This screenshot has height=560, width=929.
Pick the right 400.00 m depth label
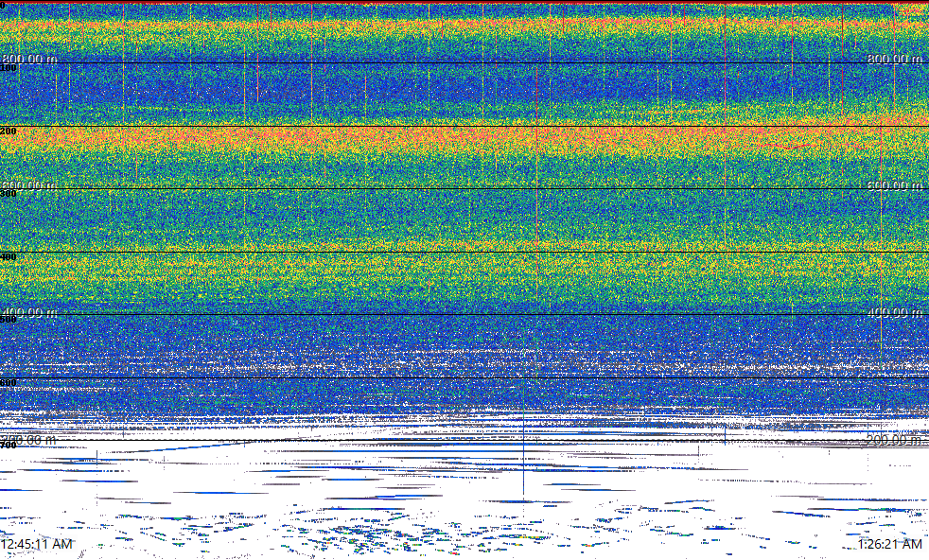coord(895,312)
